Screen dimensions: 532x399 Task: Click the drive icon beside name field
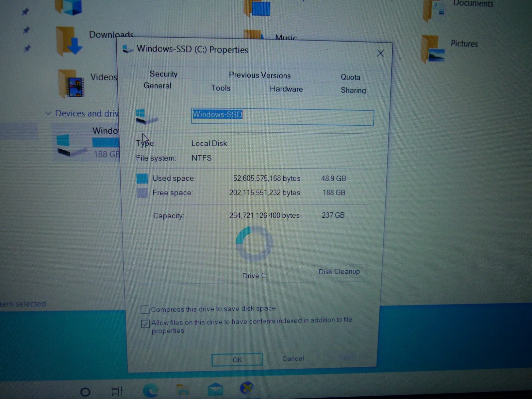(x=146, y=117)
